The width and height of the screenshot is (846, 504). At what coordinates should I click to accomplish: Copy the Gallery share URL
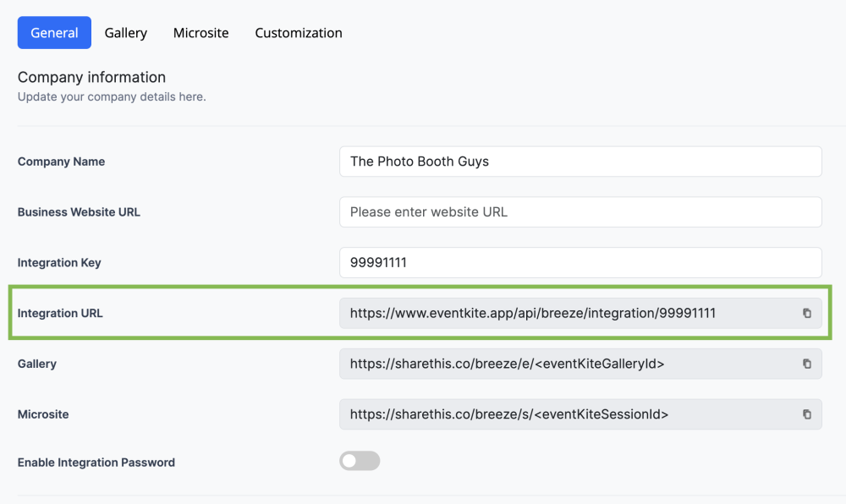(807, 364)
